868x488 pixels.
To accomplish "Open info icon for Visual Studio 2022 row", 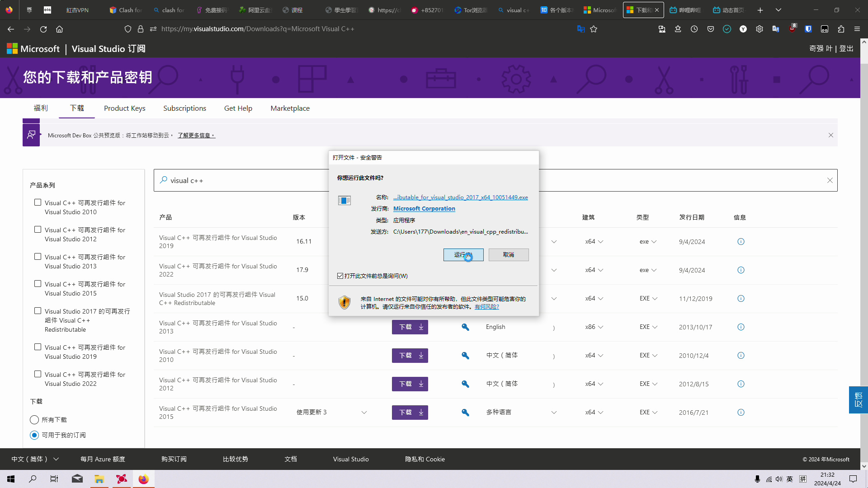I will point(741,270).
